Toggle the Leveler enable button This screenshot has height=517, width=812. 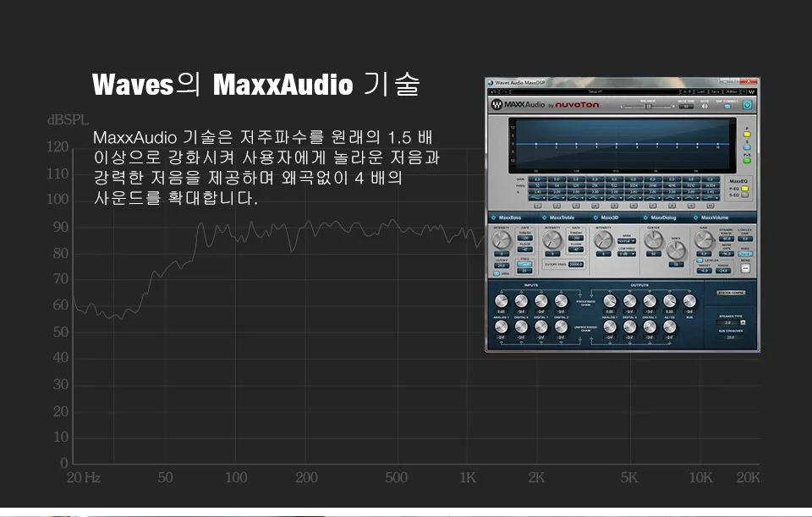point(700,260)
